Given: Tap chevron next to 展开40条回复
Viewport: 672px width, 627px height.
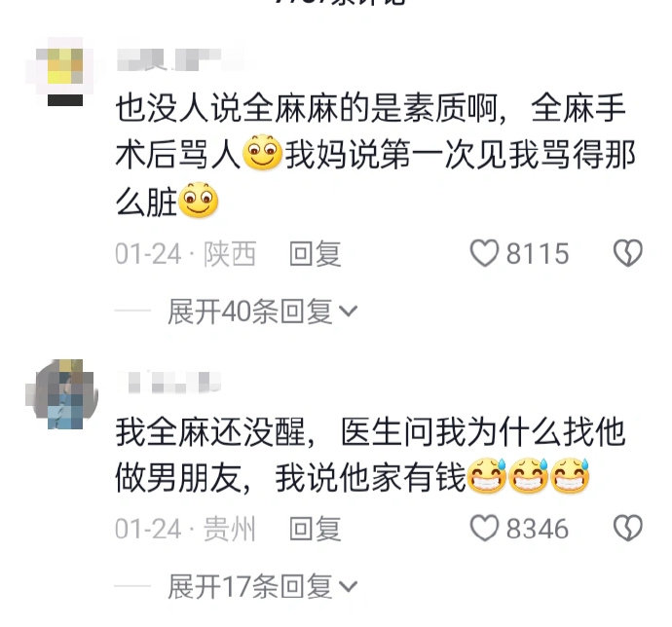Looking at the screenshot, I should 348,312.
